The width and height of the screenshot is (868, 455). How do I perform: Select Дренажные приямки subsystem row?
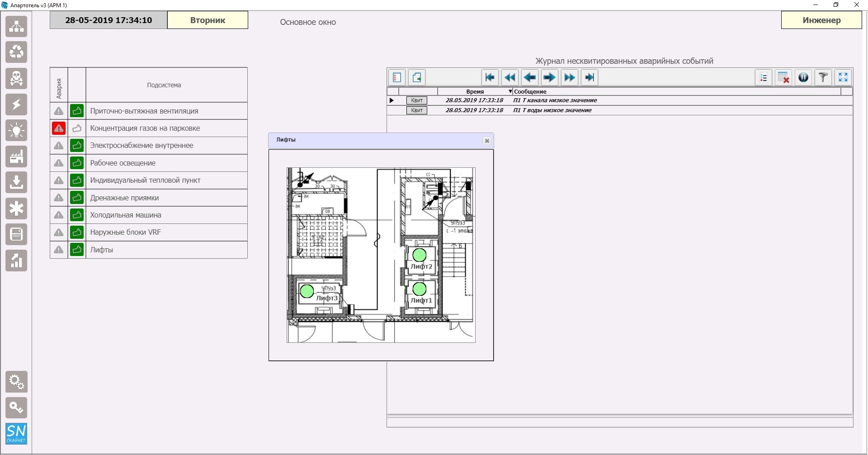149,198
